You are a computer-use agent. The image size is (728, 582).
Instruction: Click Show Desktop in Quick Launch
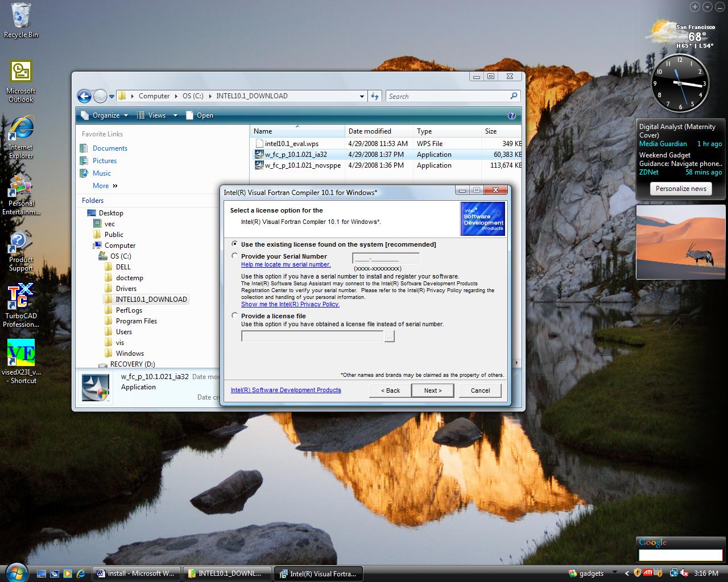click(x=42, y=573)
